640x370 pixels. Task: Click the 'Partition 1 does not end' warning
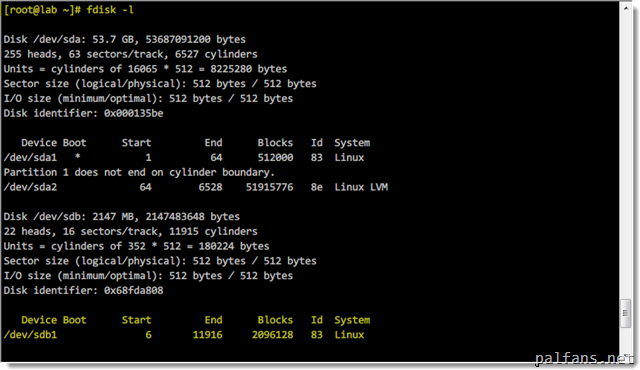click(139, 173)
